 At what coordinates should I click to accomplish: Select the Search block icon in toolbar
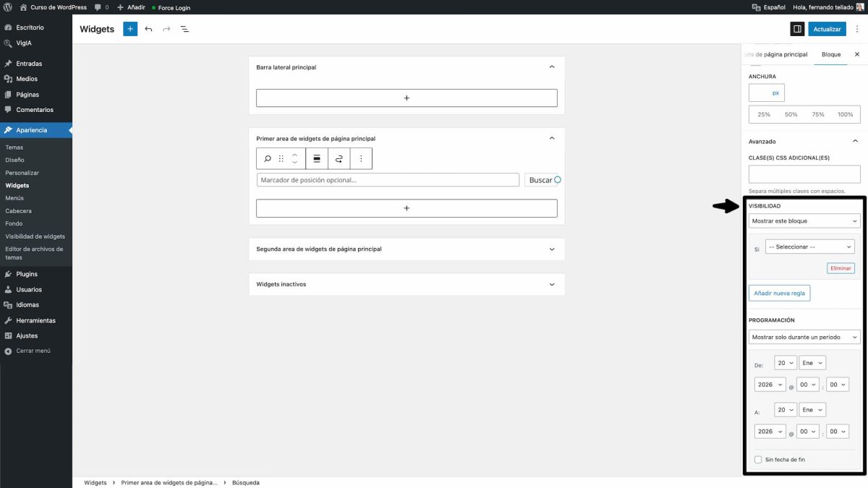click(266, 158)
